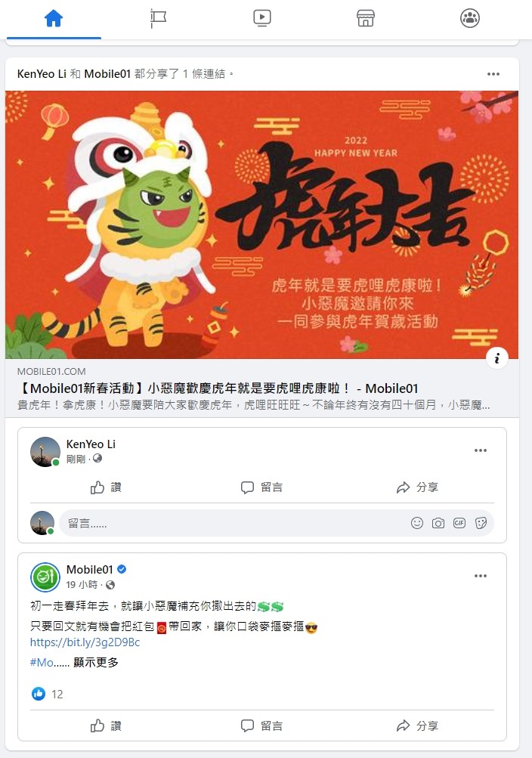Image resolution: width=532 pixels, height=758 pixels.
Task: Open the https://bit.ly/3g2D9Bc link
Action: click(x=85, y=642)
